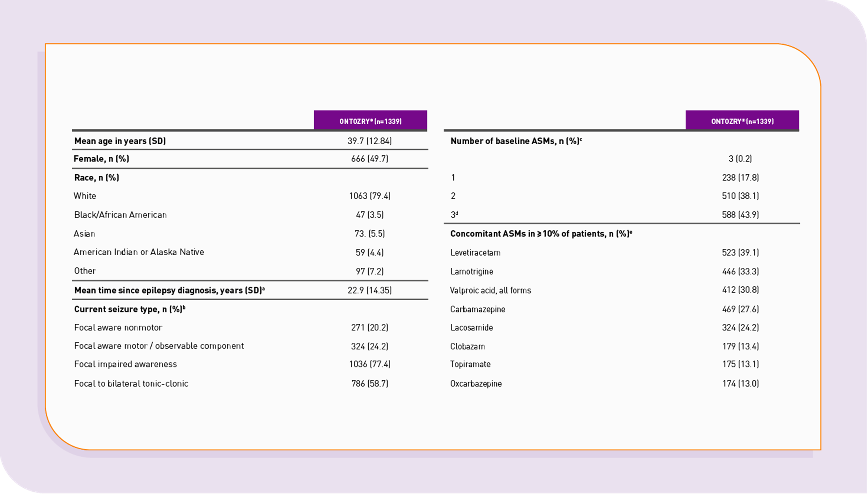Select the 'Focal impaired awareness' label
Screen dimensions: 868x494
tap(125, 364)
